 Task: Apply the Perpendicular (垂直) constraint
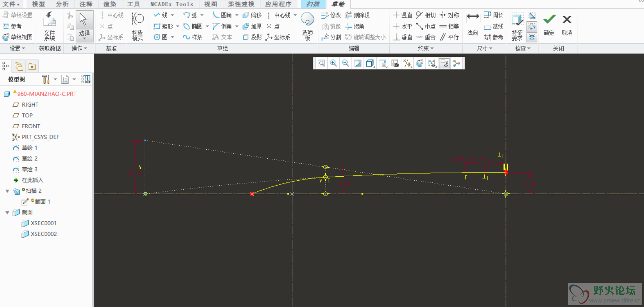[x=403, y=37]
